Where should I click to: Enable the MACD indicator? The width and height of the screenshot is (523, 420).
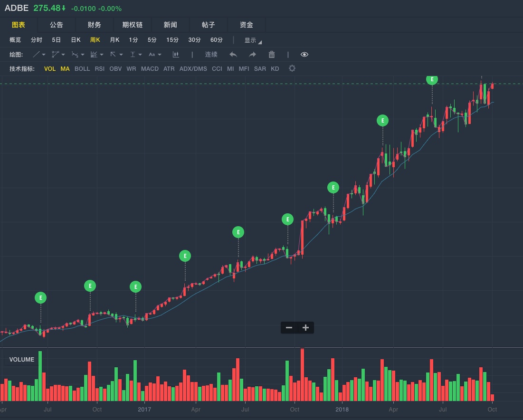pyautogui.click(x=150, y=69)
